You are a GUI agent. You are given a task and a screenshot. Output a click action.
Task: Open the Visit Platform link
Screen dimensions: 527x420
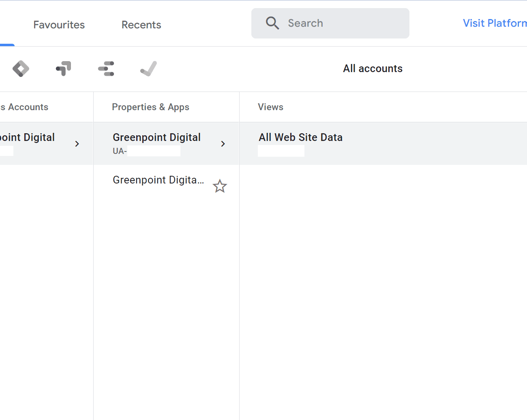pyautogui.click(x=495, y=23)
